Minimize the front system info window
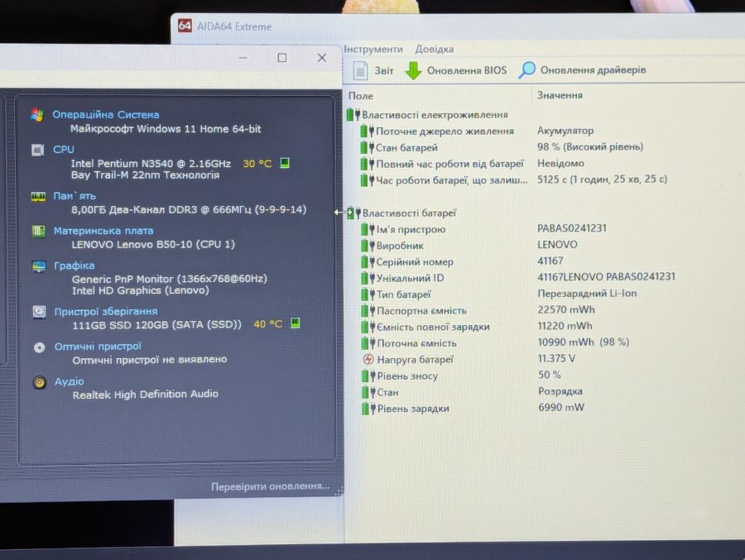 243,58
